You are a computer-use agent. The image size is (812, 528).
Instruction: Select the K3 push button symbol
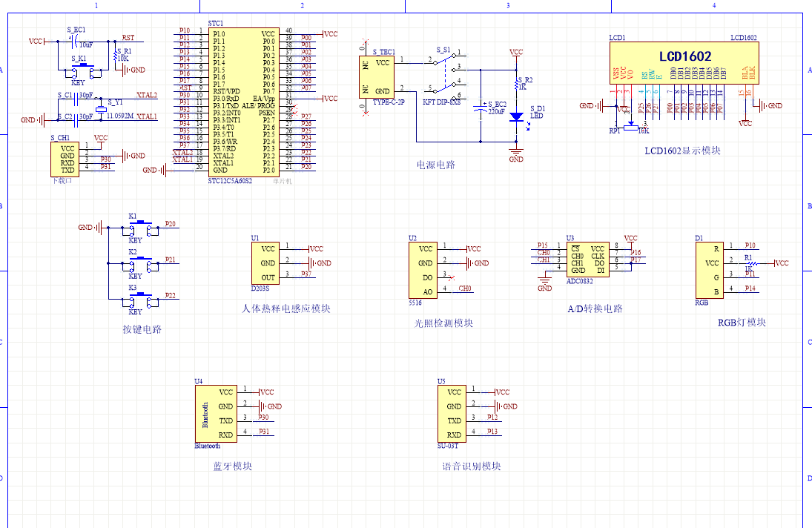[x=141, y=299]
